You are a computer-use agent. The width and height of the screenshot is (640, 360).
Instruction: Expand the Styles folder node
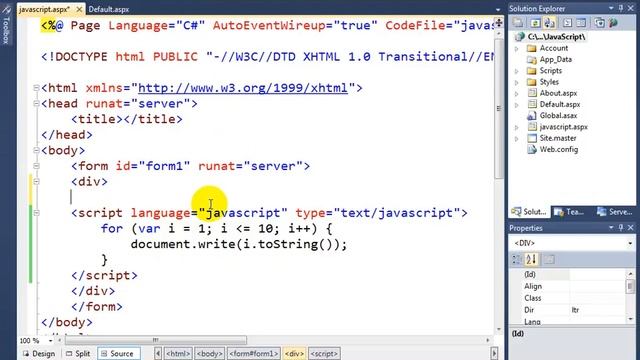coord(517,82)
